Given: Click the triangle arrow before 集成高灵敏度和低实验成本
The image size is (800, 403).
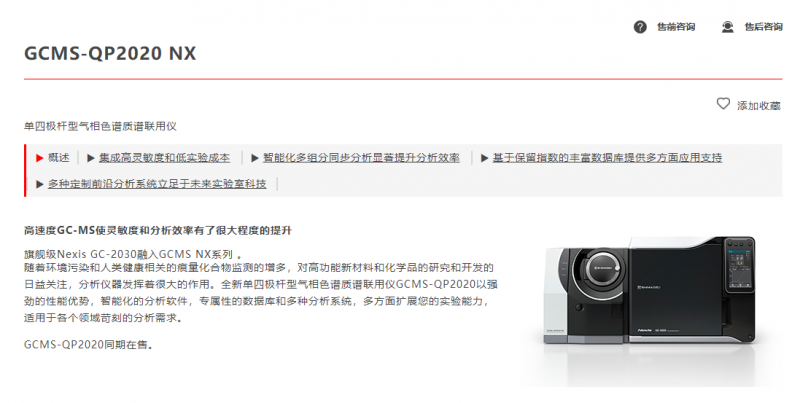Looking at the screenshot, I should [90, 158].
